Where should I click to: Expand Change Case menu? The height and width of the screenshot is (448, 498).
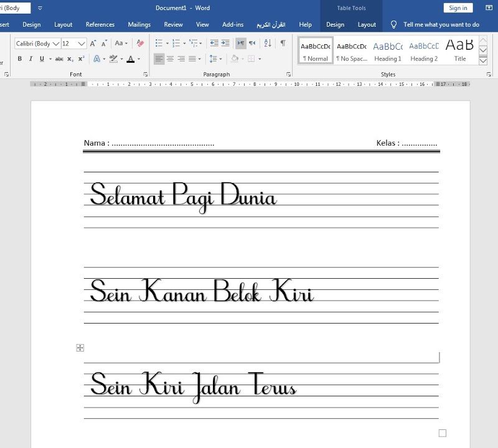[x=121, y=43]
